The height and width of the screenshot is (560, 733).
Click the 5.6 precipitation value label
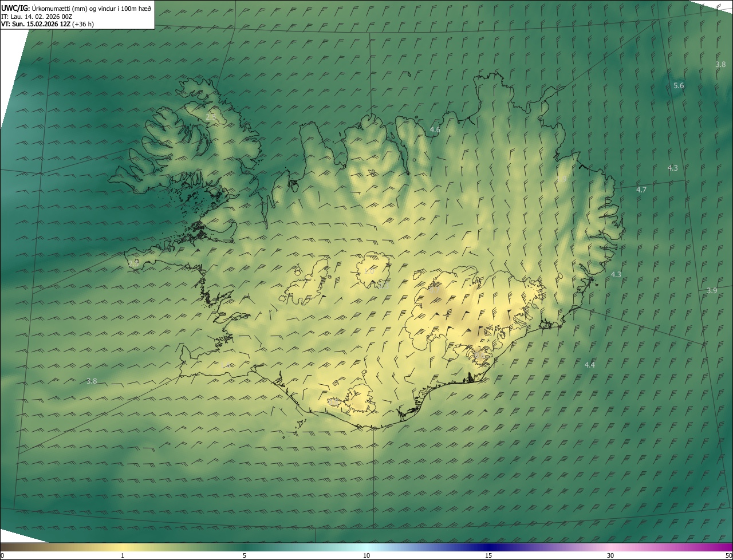click(x=679, y=85)
